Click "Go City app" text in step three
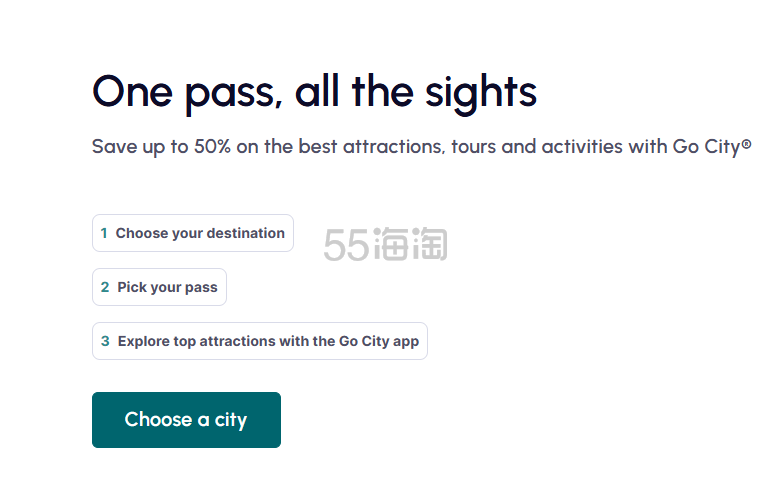The image size is (771, 488). 378,341
